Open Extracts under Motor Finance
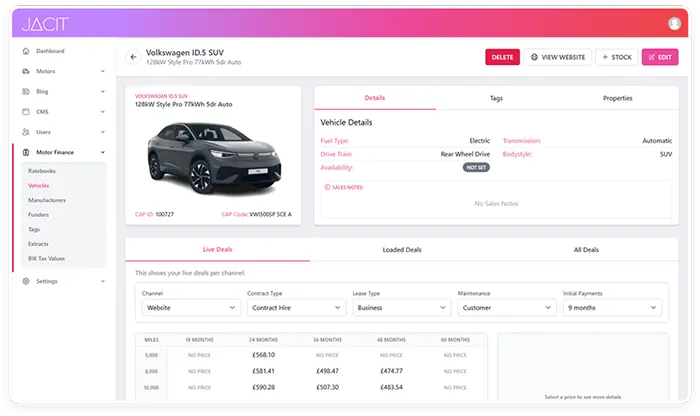Viewport: 700px width, 416px height. [38, 244]
